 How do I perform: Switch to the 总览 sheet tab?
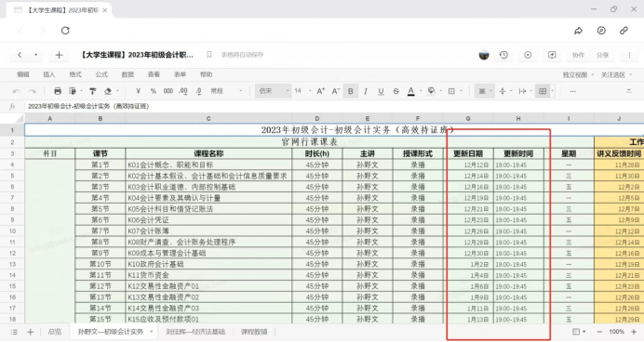(x=55, y=332)
